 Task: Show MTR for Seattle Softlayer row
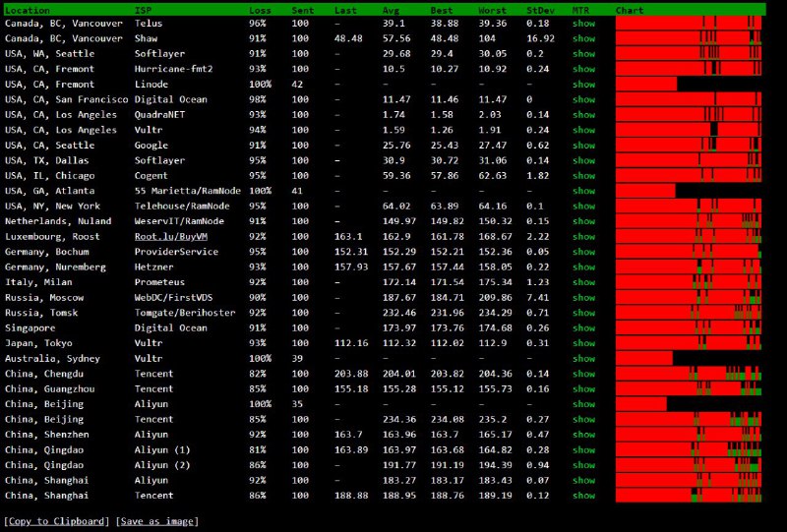click(x=583, y=54)
